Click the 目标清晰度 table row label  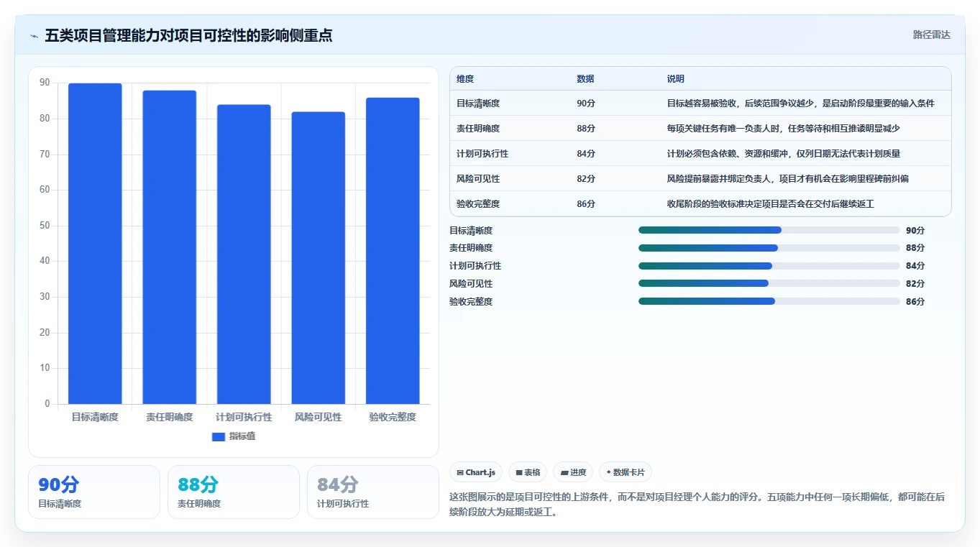point(478,104)
